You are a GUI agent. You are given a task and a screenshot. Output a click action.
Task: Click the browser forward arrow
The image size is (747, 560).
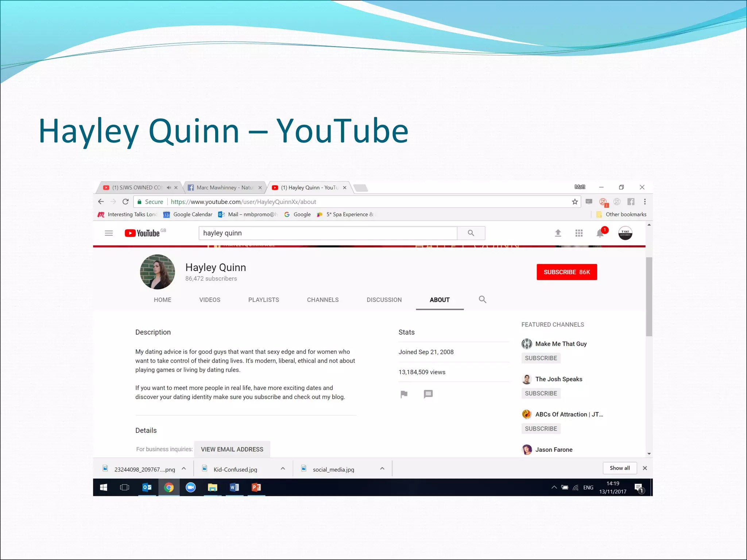point(113,202)
